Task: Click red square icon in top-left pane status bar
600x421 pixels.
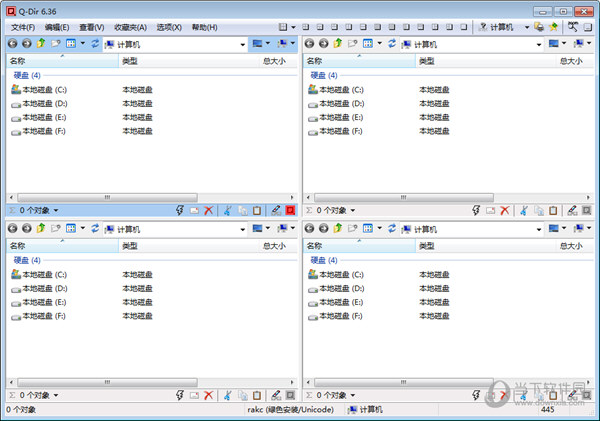Action: pos(290,210)
